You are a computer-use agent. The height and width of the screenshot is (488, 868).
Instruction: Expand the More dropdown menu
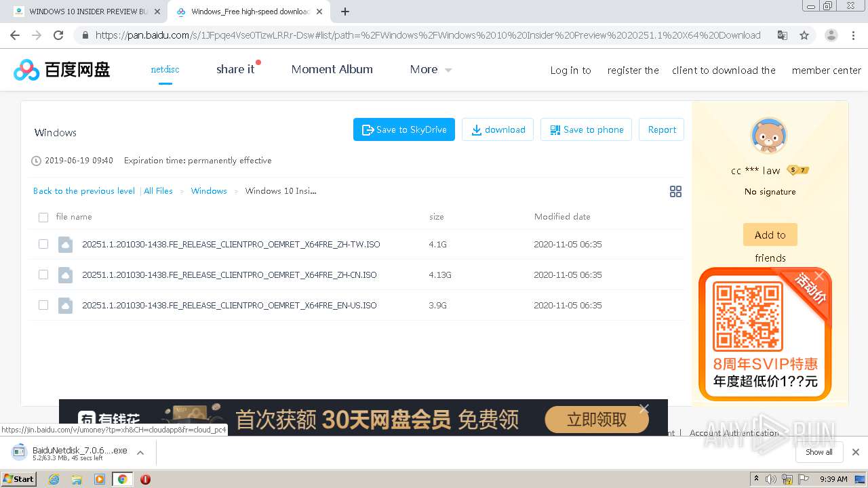pyautogui.click(x=431, y=69)
